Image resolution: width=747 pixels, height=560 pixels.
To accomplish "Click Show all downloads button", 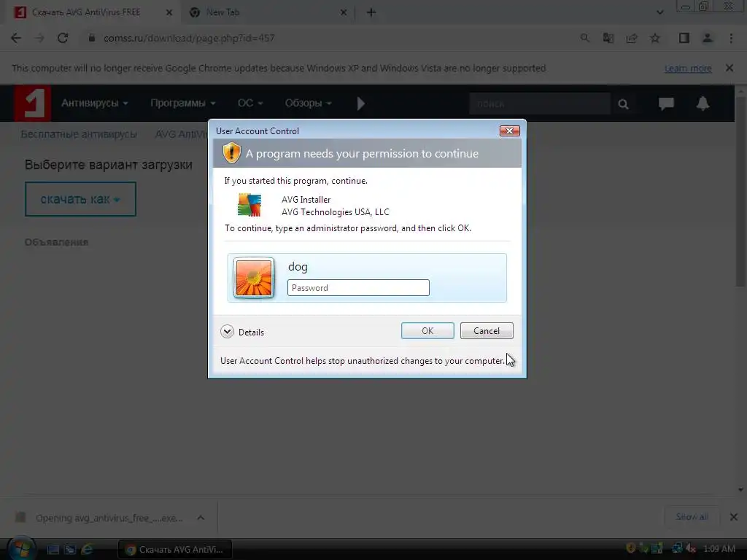I will coord(692,517).
